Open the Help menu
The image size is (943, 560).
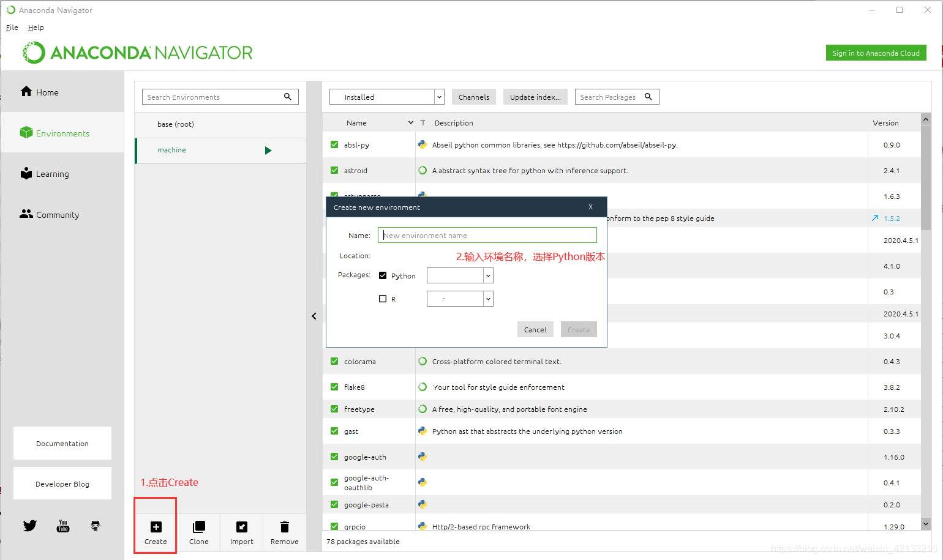36,28
